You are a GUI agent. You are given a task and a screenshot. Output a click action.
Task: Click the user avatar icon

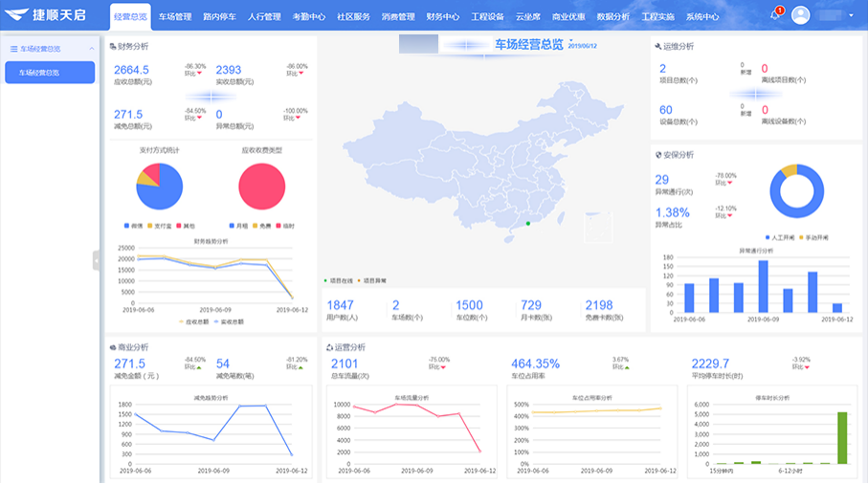point(800,15)
